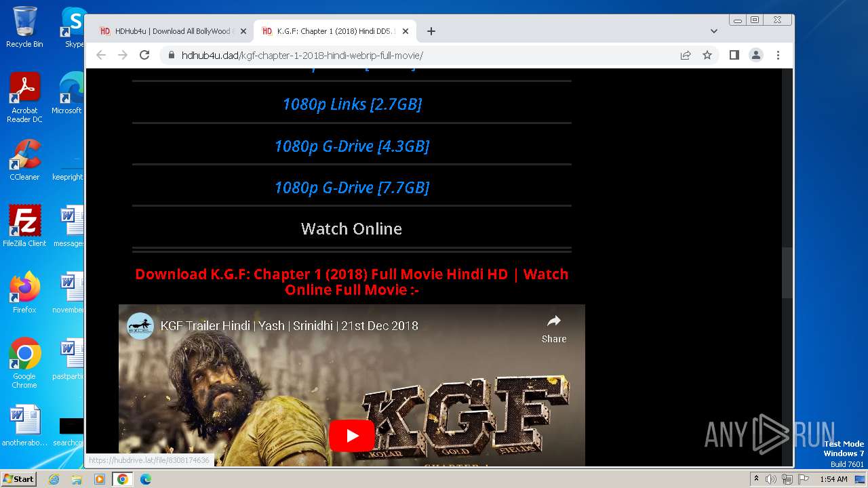Share the KGF trailer video
Image resolution: width=868 pixels, height=488 pixels.
pos(554,328)
